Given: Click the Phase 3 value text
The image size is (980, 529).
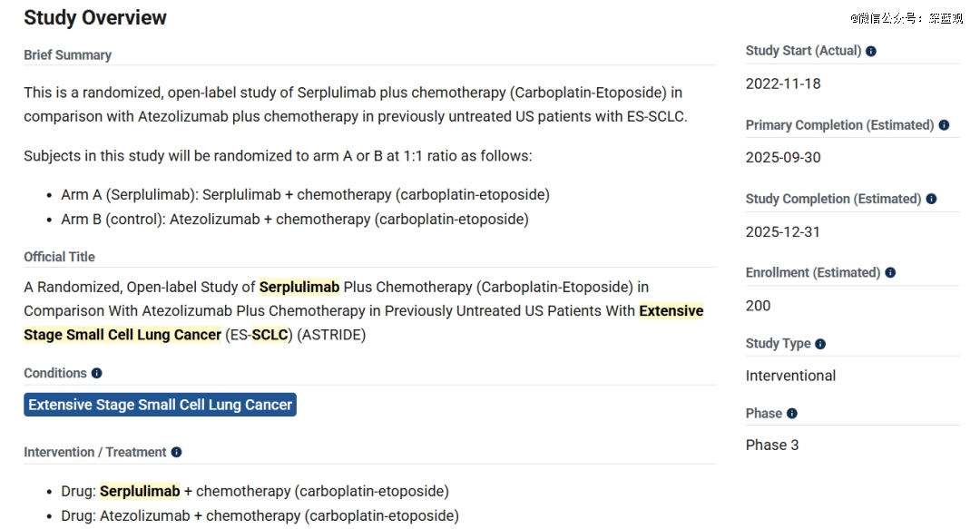Looking at the screenshot, I should pos(772,445).
